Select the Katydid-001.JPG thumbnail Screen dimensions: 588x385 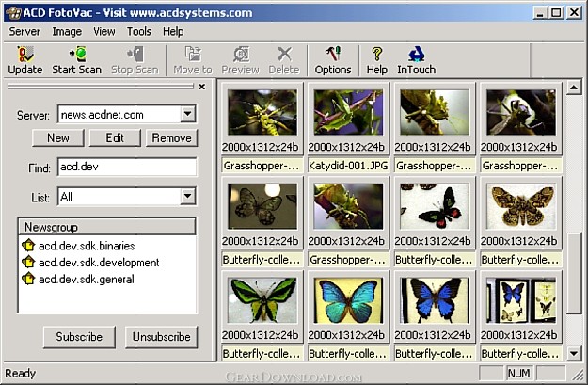click(348, 112)
